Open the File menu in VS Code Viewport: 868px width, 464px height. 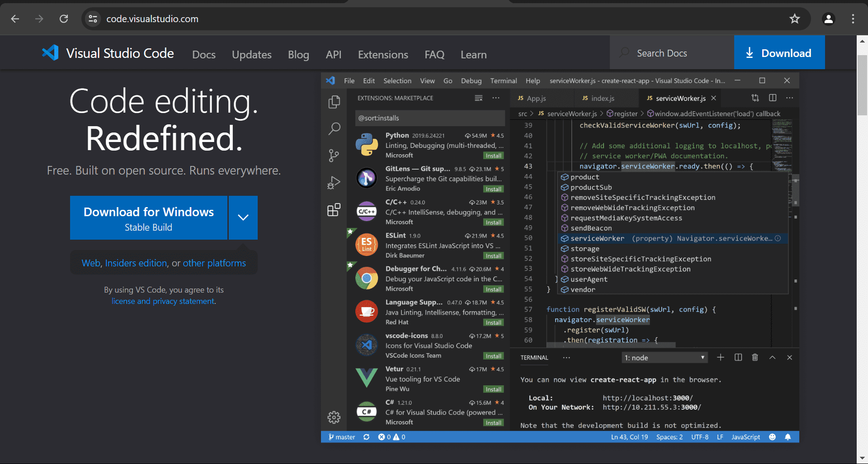tap(349, 80)
